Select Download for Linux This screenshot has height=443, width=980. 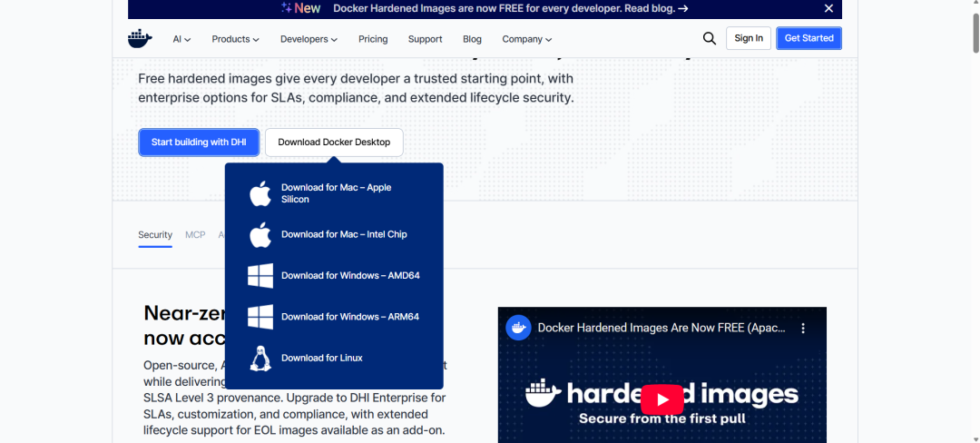[322, 358]
